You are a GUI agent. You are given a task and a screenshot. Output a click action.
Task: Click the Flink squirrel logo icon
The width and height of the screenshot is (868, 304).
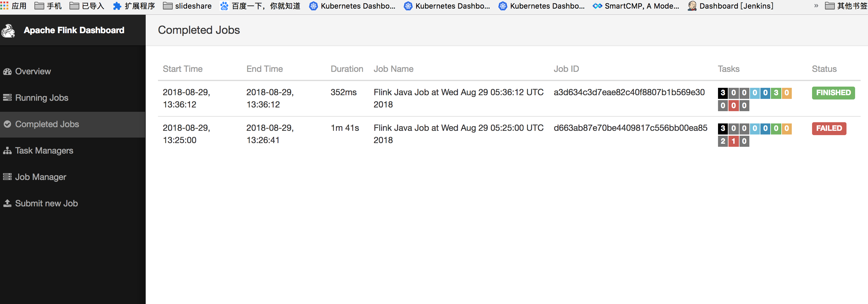8,31
